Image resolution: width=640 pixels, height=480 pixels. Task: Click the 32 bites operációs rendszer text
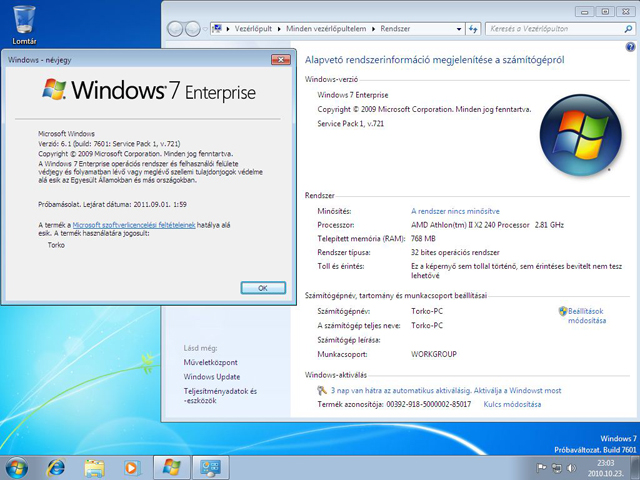tap(455, 253)
